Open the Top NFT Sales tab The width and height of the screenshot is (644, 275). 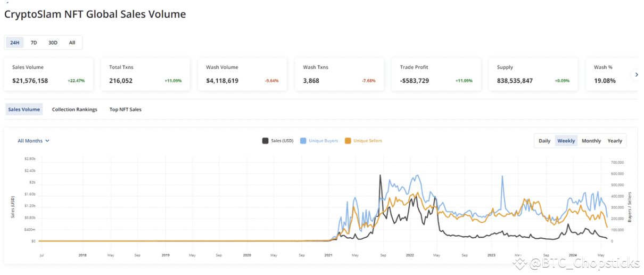(x=126, y=109)
